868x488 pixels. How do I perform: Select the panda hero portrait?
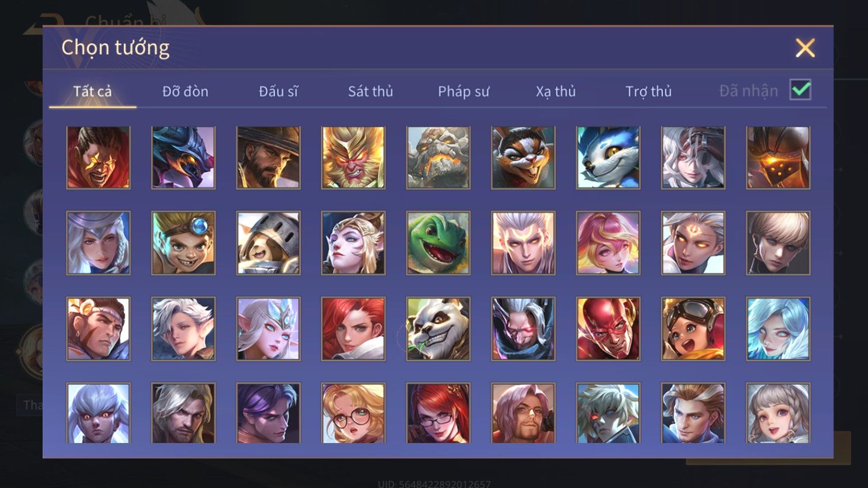[438, 329]
